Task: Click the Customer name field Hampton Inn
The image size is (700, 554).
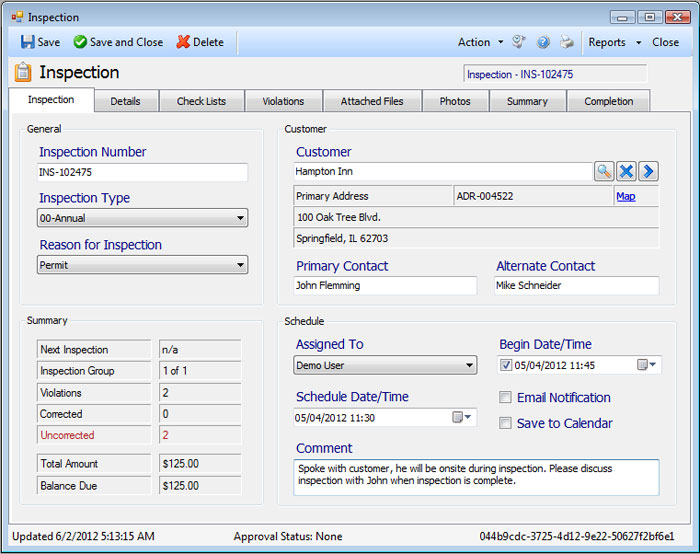Action: 443,171
